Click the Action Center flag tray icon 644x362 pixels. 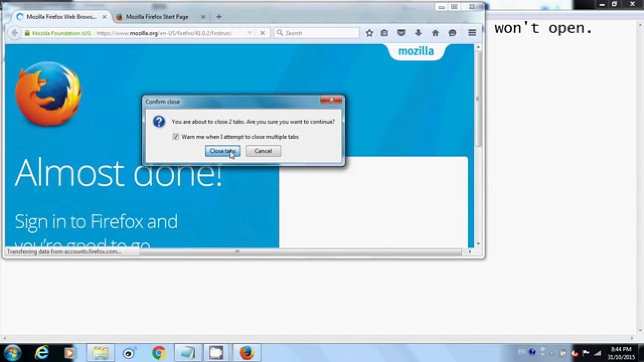click(585, 353)
